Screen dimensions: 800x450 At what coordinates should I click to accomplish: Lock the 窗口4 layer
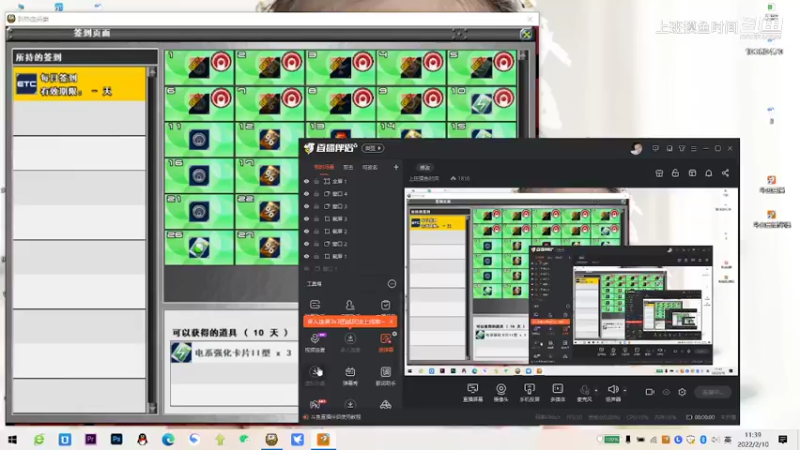[316, 194]
